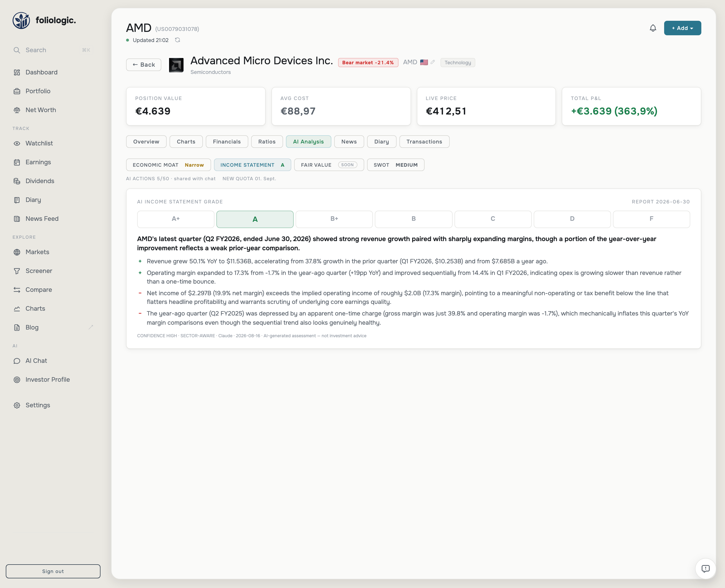The width and height of the screenshot is (725, 588).
Task: Click the US flag icon
Action: [x=424, y=62]
